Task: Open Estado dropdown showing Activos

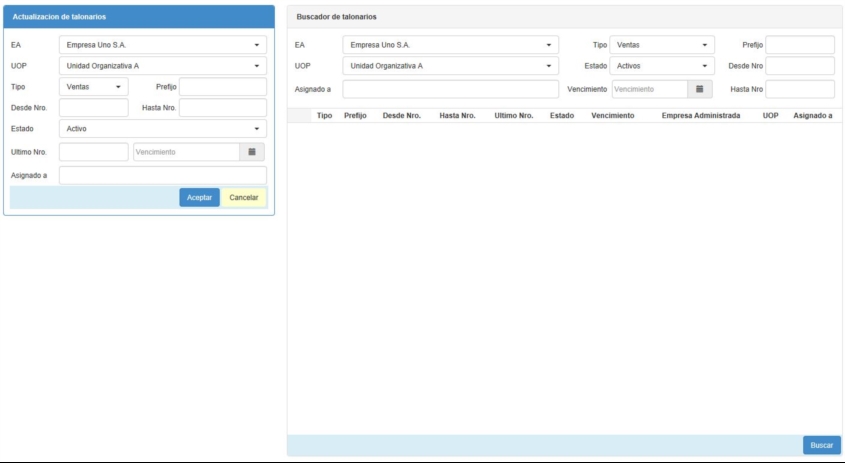Action: pyautogui.click(x=662, y=66)
